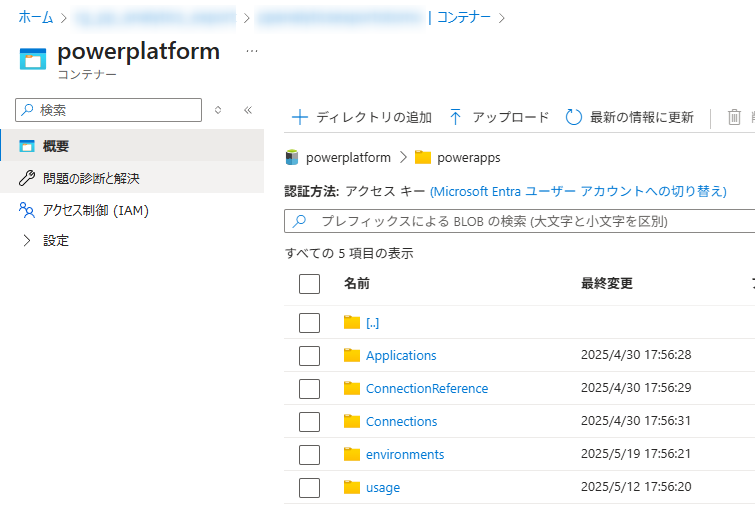Select all items with header checkbox
755x523 pixels.
pyautogui.click(x=309, y=284)
